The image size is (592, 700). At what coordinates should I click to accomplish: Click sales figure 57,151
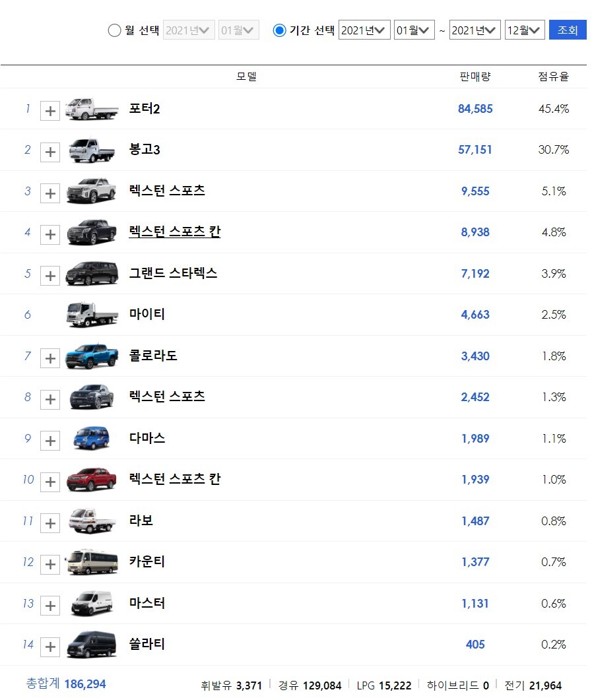[x=475, y=150]
